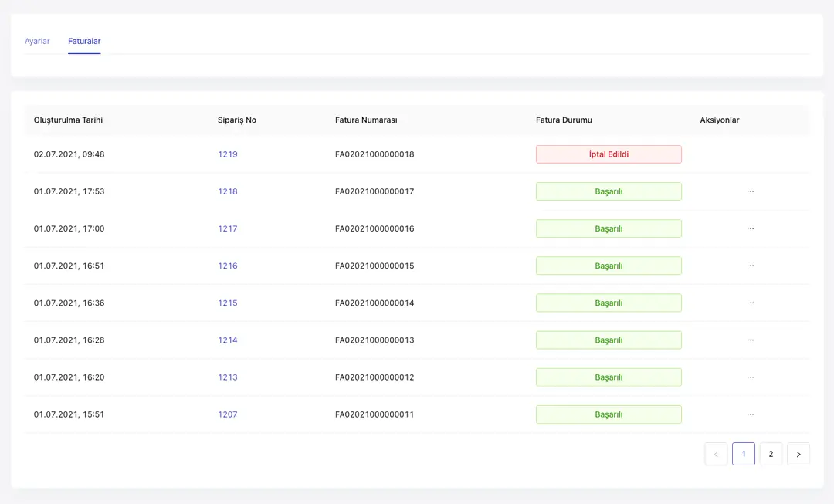Click Başarılı status badge for order 1218
The image size is (834, 504).
(609, 191)
